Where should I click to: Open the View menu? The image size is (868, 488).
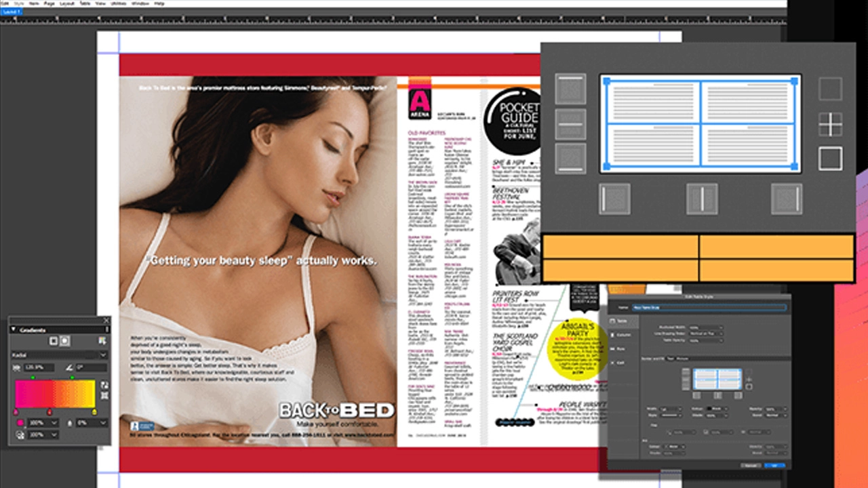click(x=100, y=3)
